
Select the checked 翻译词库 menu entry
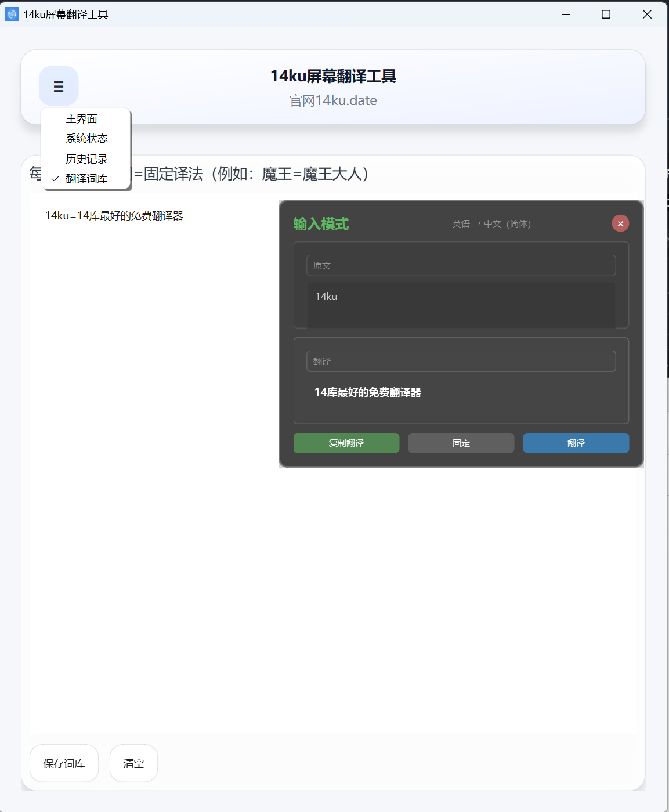[86, 178]
